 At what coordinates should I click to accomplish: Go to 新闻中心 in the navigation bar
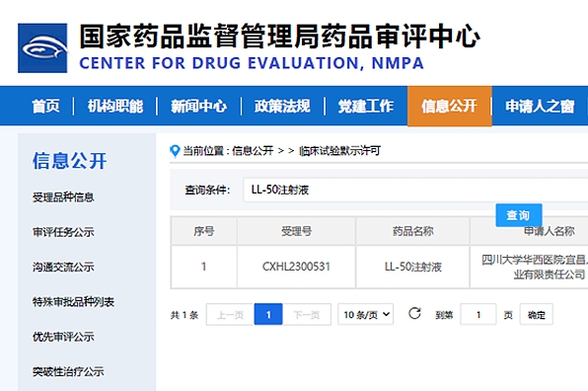tap(198, 107)
